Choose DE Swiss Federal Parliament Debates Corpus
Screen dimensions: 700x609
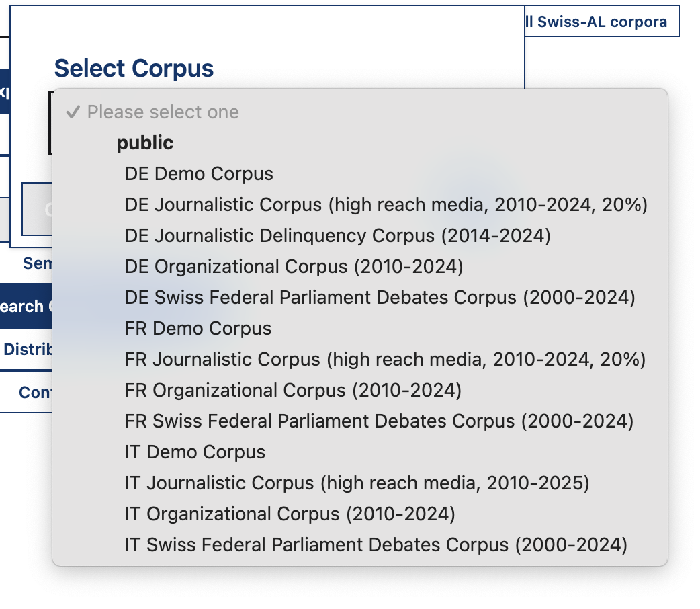[380, 298]
